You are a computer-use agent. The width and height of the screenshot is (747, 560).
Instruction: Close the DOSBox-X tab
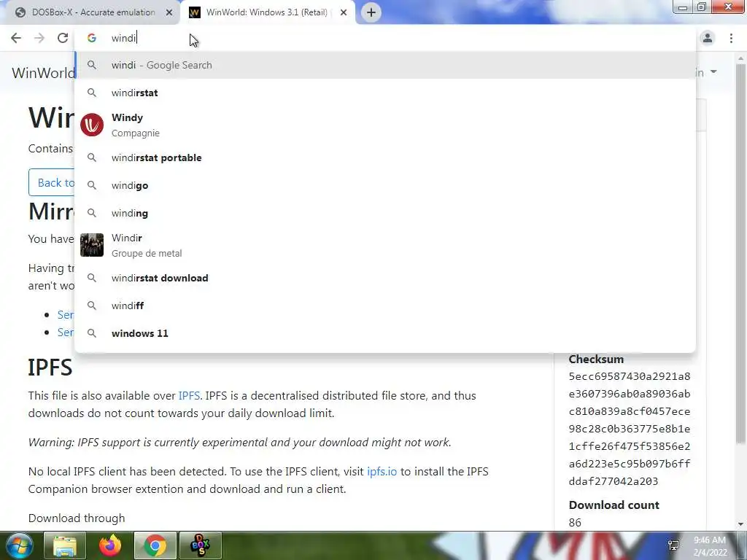(x=169, y=12)
